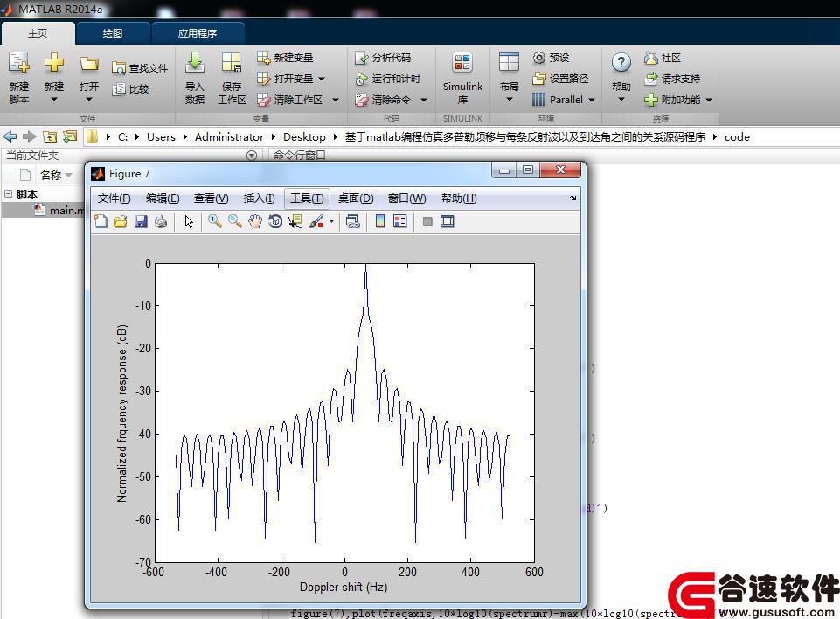Expand Add-Ons (附加功能) dropdown
Image resolution: width=840 pixels, height=619 pixels.
tap(709, 100)
